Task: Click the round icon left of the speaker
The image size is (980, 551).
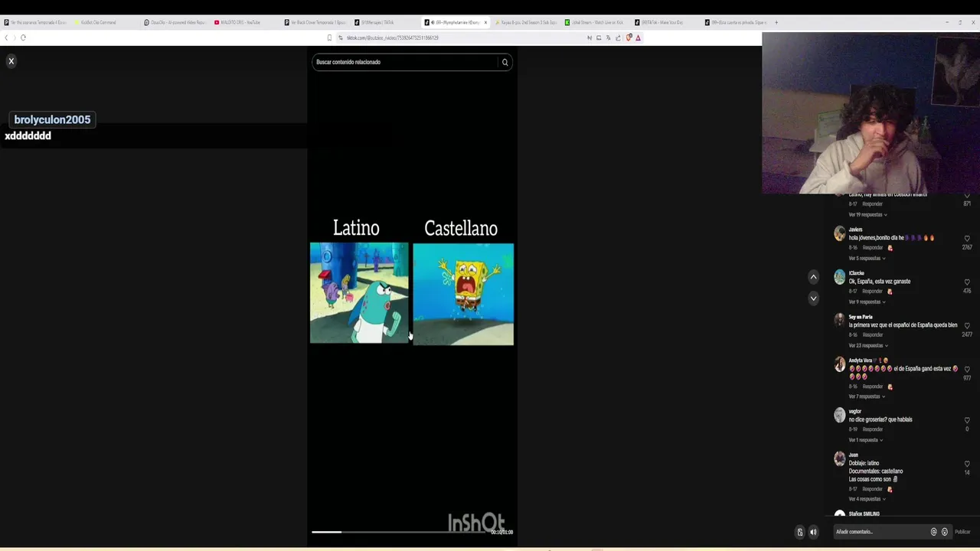Action: pos(800,533)
